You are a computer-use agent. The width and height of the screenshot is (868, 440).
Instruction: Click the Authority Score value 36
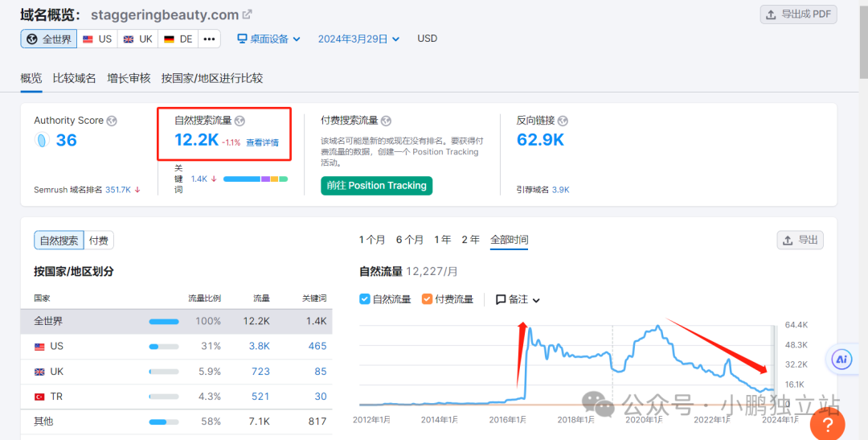pos(67,140)
